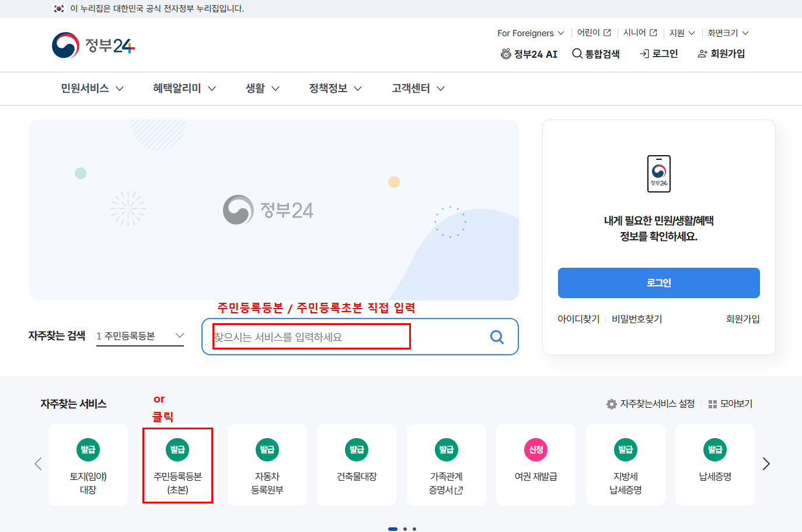The image size is (802, 532).
Task: Click 발급 badge on 지방세 납세증명 card
Action: (x=626, y=450)
